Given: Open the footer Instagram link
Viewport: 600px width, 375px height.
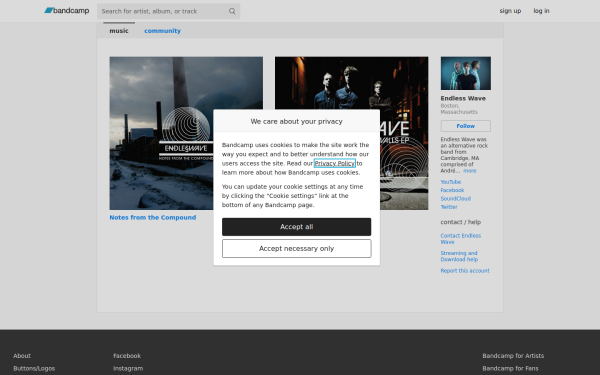Looking at the screenshot, I should tap(128, 368).
